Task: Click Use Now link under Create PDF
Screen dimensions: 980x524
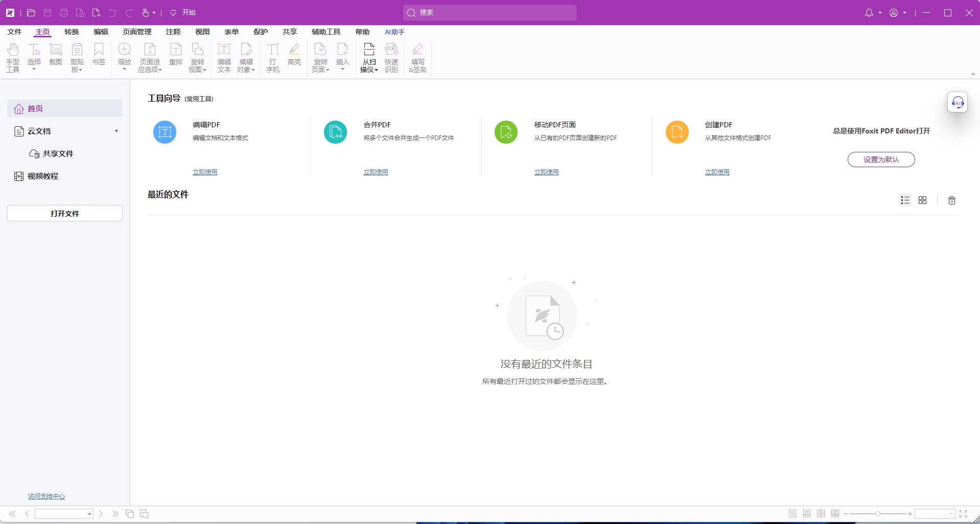Action: coord(717,172)
